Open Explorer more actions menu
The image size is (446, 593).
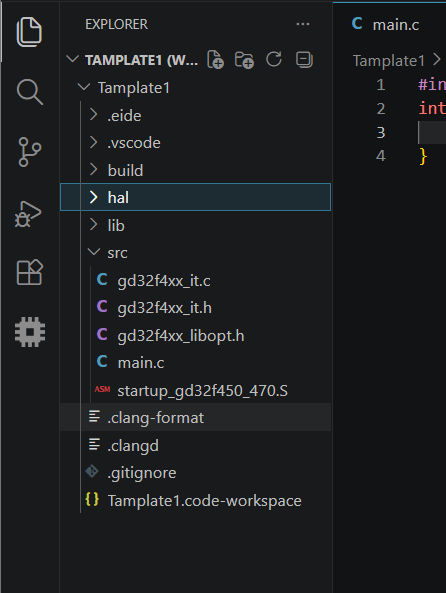point(303,24)
